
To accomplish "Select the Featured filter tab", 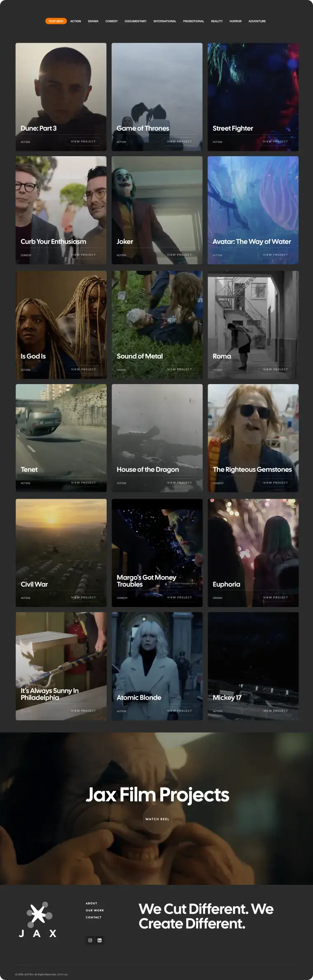I will pyautogui.click(x=56, y=21).
